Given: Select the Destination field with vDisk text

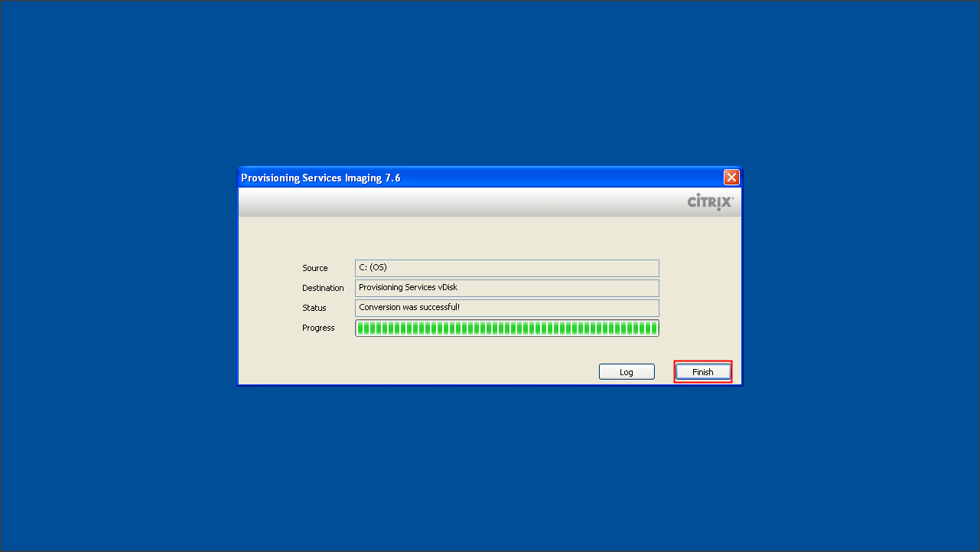Looking at the screenshot, I should pyautogui.click(x=506, y=288).
